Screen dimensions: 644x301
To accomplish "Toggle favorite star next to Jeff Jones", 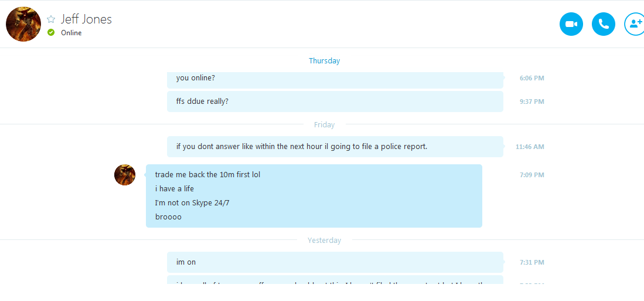I will coord(51,19).
